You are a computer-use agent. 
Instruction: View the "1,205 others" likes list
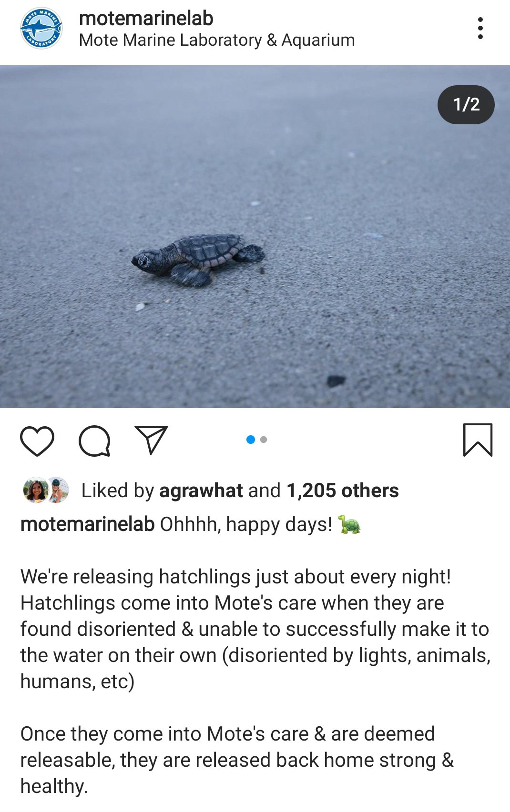(x=342, y=491)
